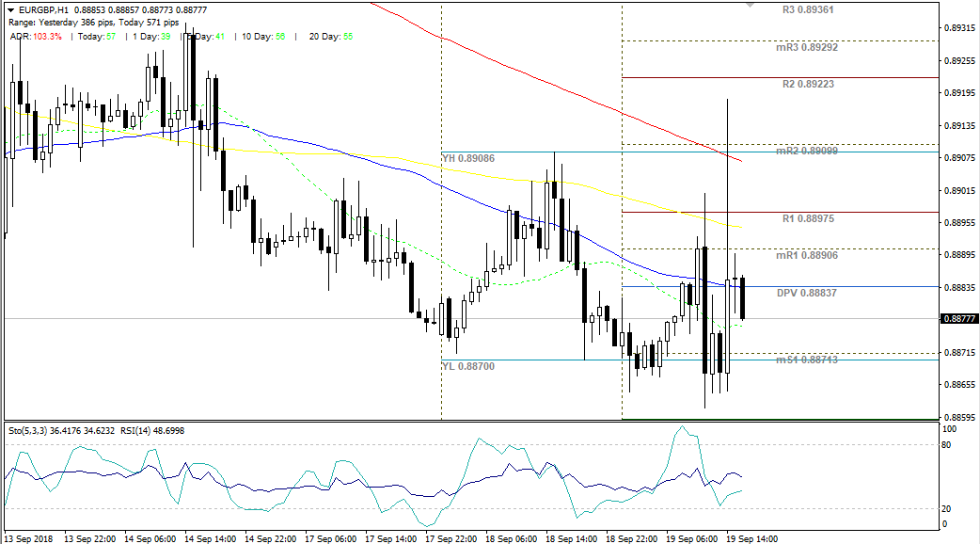
Task: Click the '13 Sep 22:00' time label
Action: tap(90, 538)
